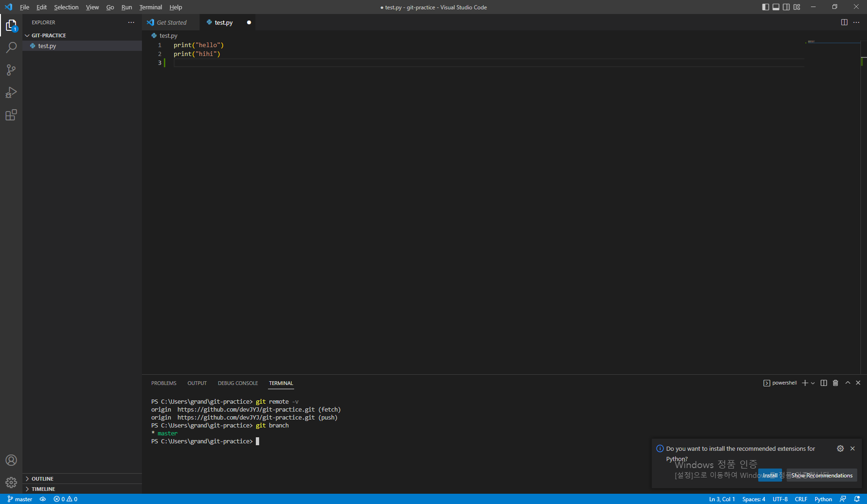Switch to the Get Started tab
Image resolution: width=867 pixels, height=504 pixels.
pos(171,22)
